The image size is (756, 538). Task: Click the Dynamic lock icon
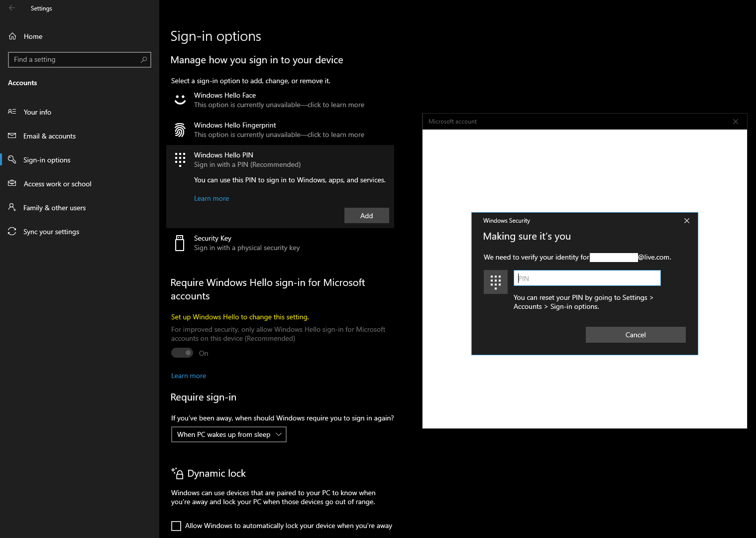click(x=178, y=473)
